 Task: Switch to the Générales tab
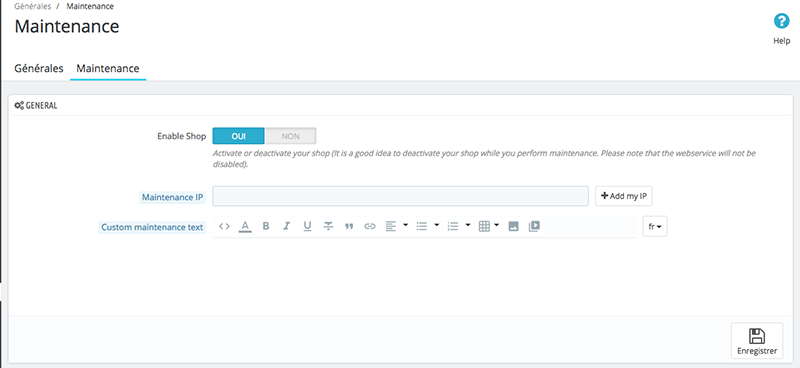tap(39, 68)
